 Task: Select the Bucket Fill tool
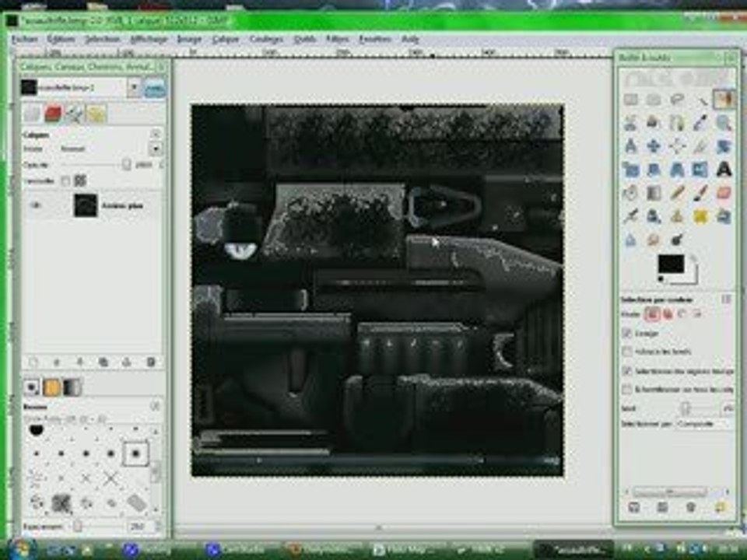(x=631, y=193)
